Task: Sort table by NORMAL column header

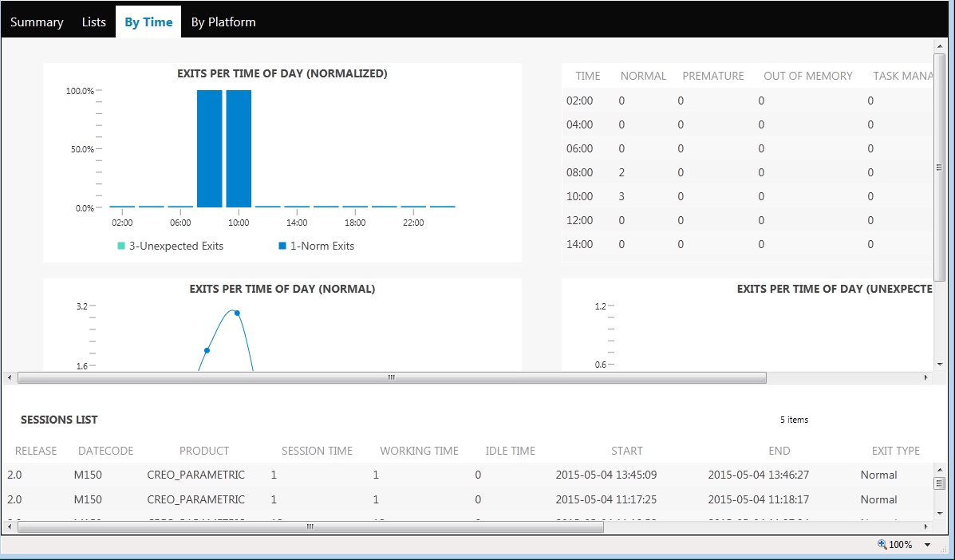Action: [x=643, y=76]
